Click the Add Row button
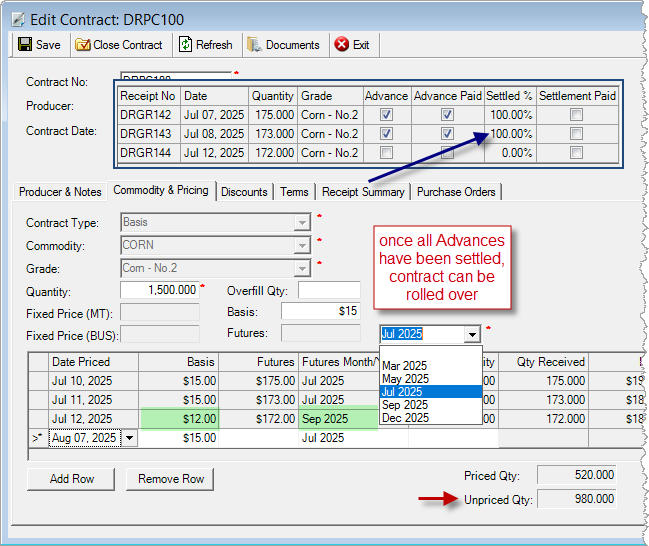 tap(71, 479)
